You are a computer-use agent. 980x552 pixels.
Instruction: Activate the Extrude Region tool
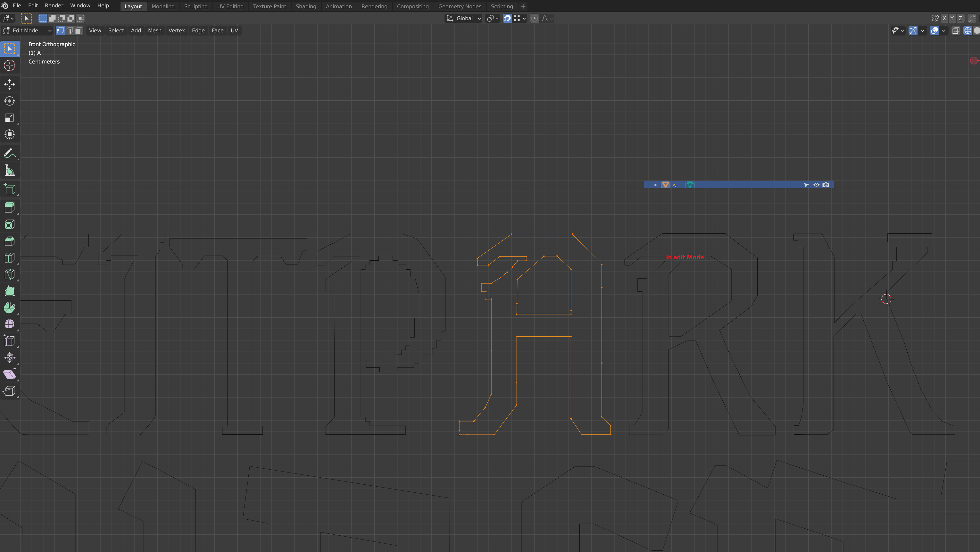pyautogui.click(x=10, y=207)
